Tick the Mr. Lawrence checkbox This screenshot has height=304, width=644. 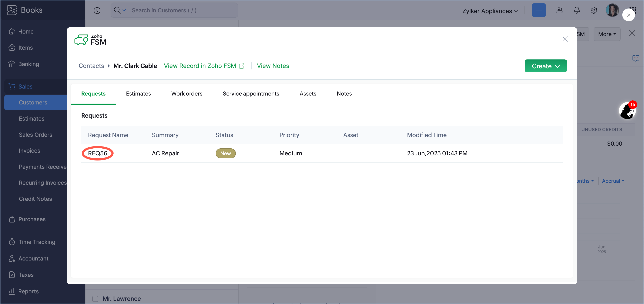[x=95, y=298]
